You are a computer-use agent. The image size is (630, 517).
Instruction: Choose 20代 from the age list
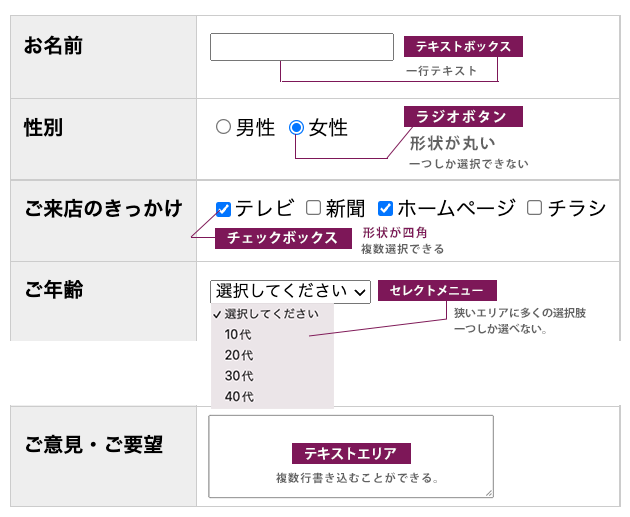(240, 356)
